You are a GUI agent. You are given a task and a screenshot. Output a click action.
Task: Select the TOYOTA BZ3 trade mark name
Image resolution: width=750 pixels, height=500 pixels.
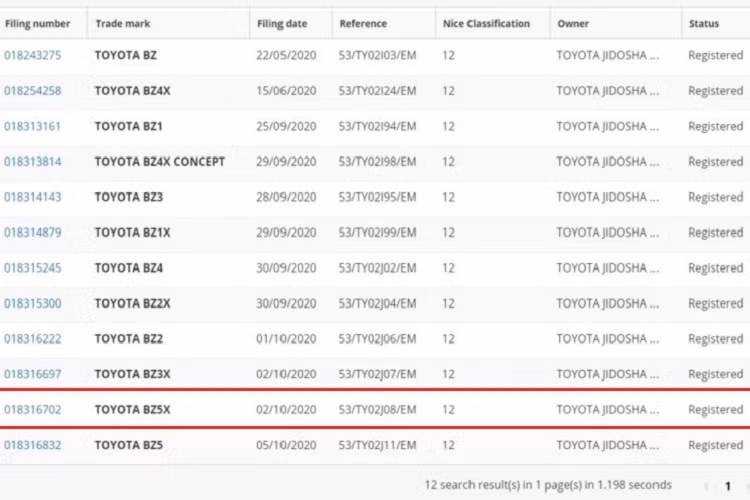pos(129,197)
